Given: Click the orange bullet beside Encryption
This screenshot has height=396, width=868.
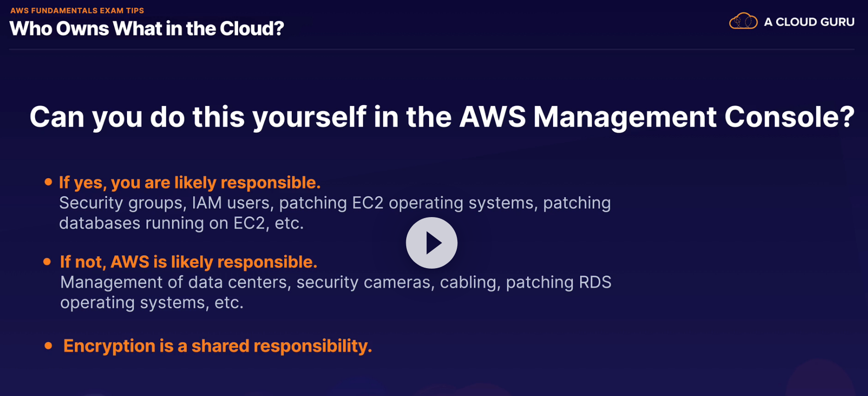Looking at the screenshot, I should coord(48,345).
